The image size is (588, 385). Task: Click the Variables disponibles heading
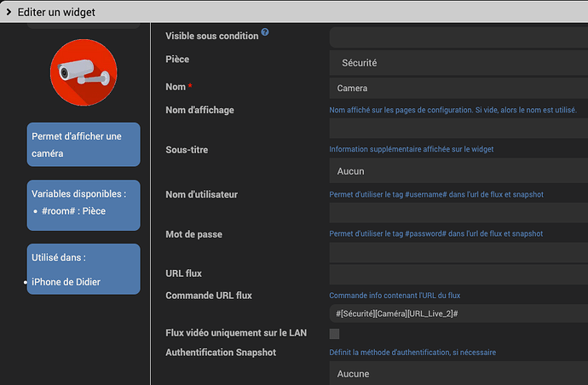[x=78, y=193]
